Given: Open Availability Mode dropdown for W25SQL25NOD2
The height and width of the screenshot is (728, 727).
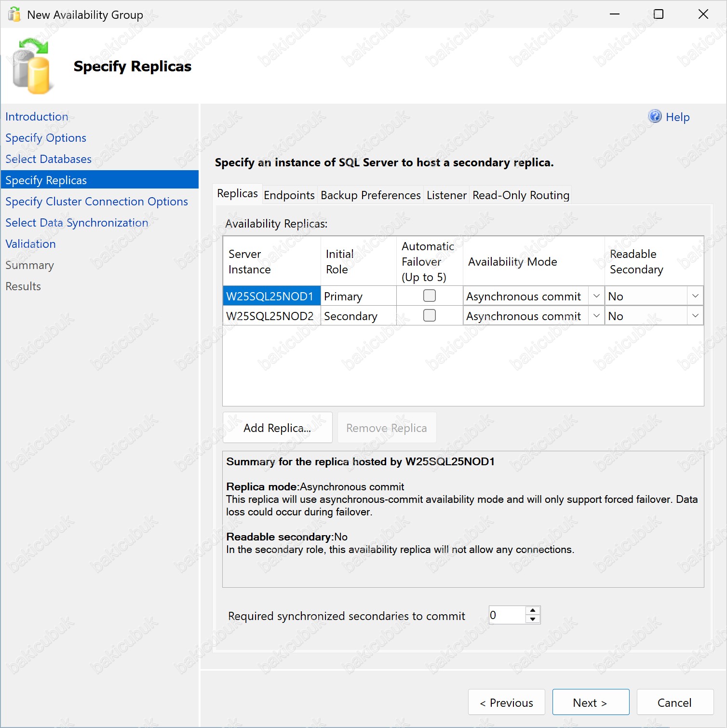Looking at the screenshot, I should 596,316.
